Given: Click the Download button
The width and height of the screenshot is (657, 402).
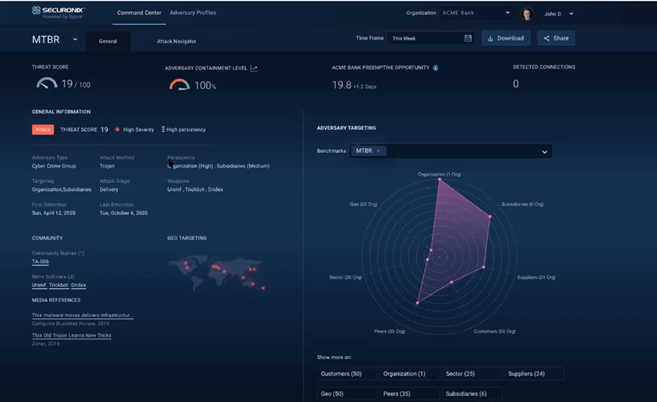Looking at the screenshot, I should point(506,38).
